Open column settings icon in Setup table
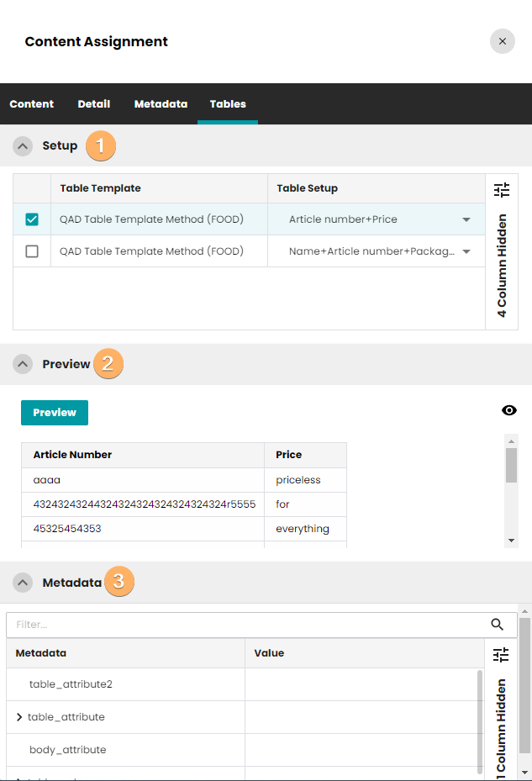 502,190
